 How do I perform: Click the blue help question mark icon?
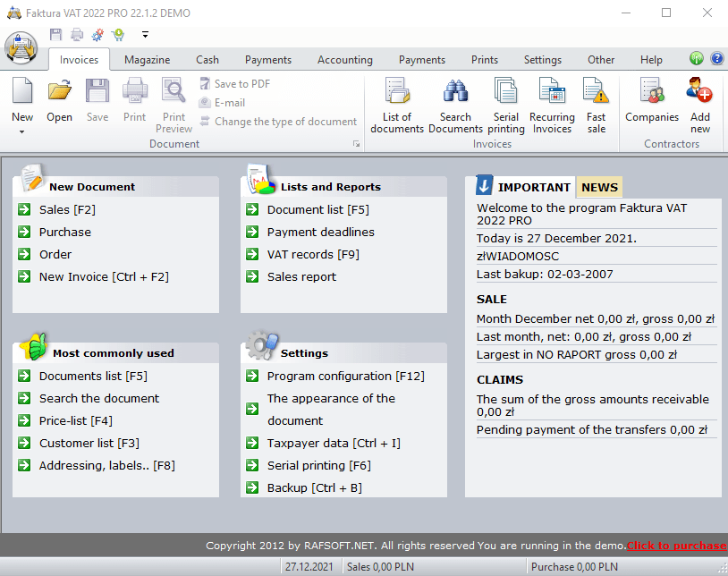(717, 59)
